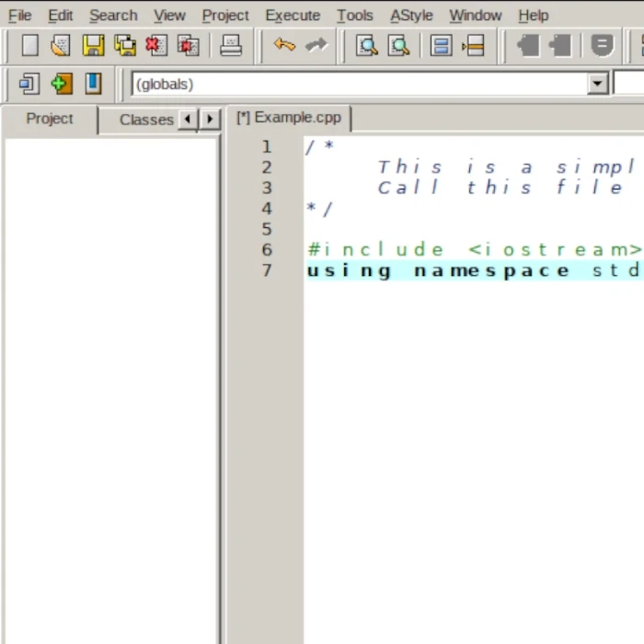Click the Replace magnifier icon
The height and width of the screenshot is (644, 644).
pos(398,45)
